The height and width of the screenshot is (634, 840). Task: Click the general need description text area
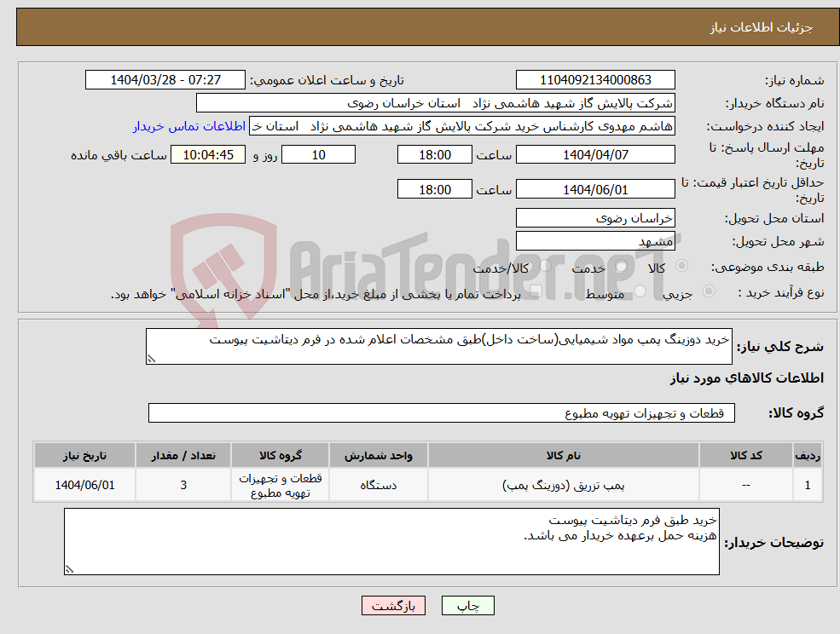(438, 347)
